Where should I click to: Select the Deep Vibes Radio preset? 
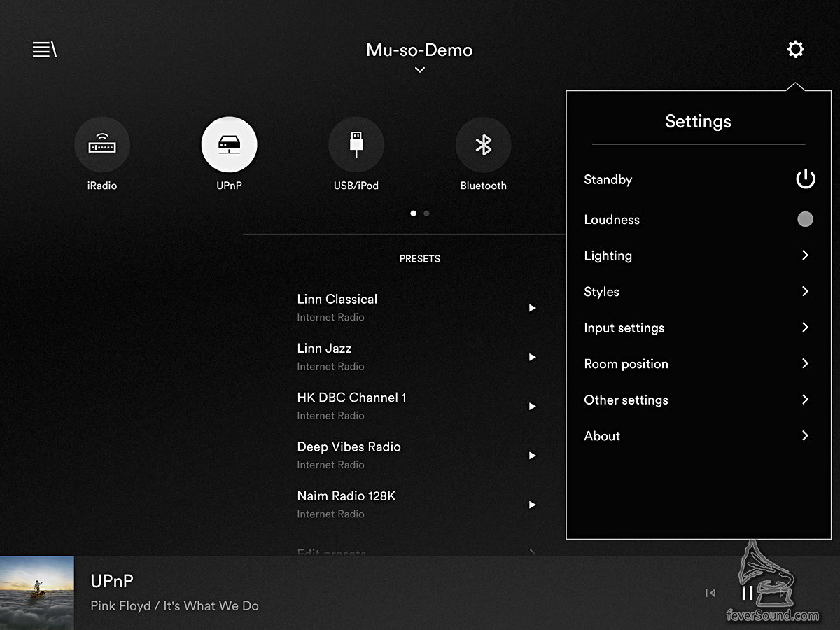[418, 455]
